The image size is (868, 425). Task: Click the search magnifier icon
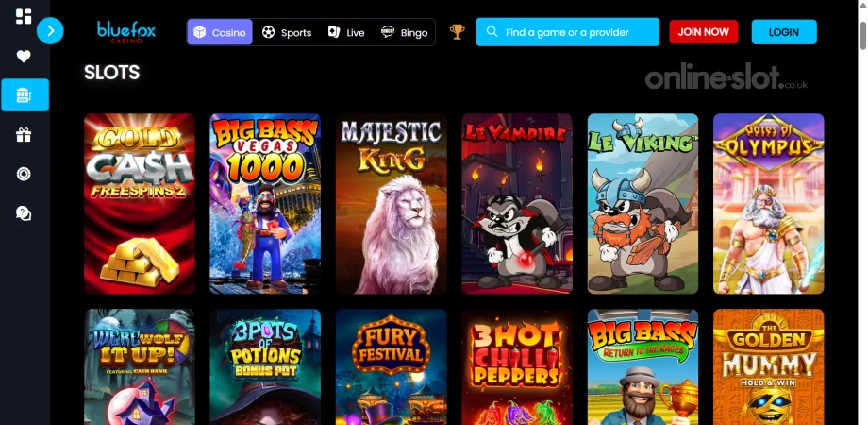pos(492,31)
